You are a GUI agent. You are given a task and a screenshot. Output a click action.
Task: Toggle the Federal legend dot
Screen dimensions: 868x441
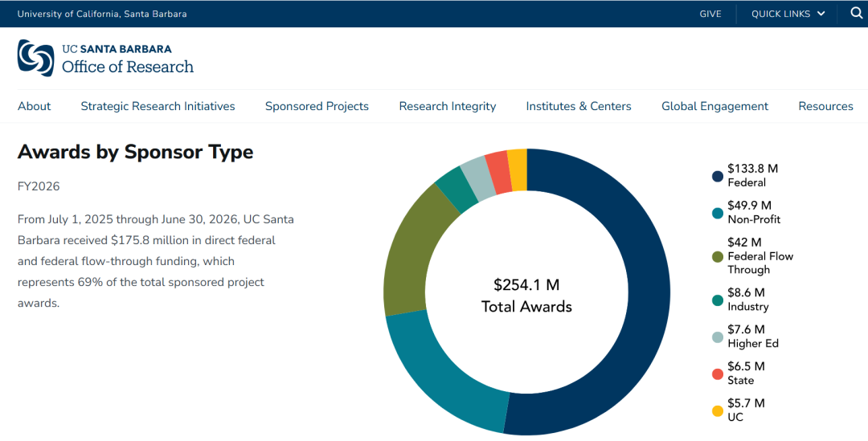[718, 177]
